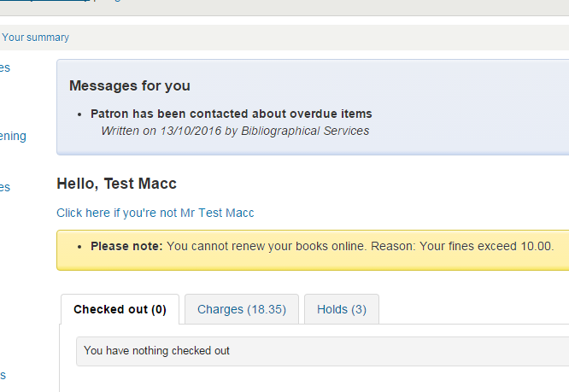This screenshot has width=569, height=392.
Task: Click the 'Your summary' breadcrumb link
Action: [x=35, y=38]
